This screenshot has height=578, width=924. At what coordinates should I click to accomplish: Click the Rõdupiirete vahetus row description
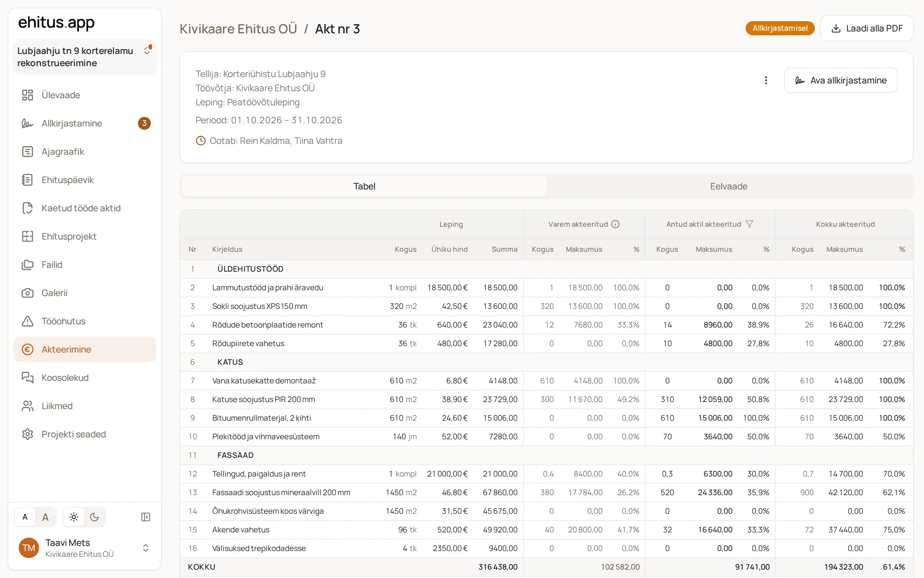coord(248,344)
